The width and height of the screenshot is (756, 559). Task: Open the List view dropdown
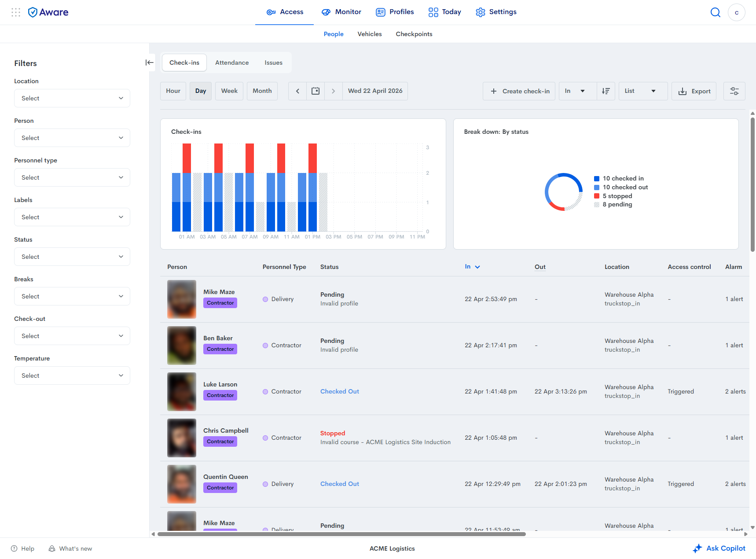click(643, 91)
